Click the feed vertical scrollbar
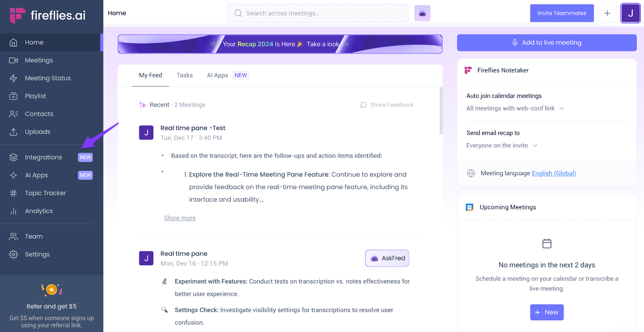The height and width of the screenshot is (332, 644). [441, 111]
